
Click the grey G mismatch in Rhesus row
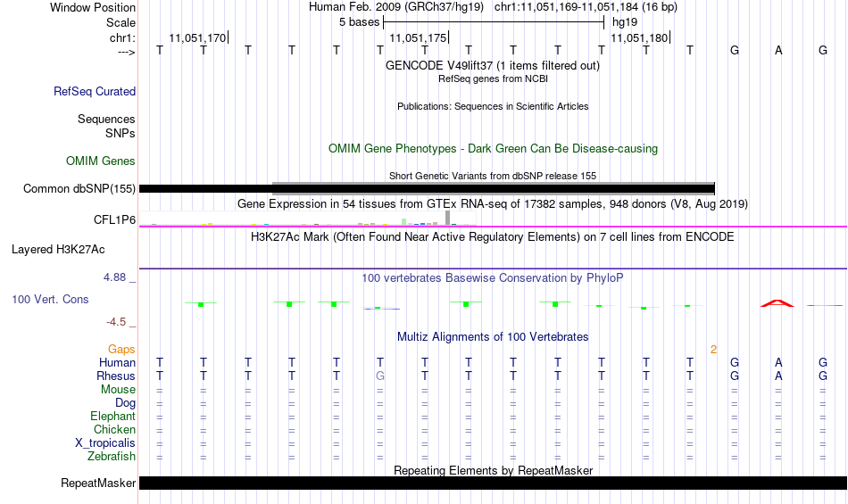click(x=380, y=376)
